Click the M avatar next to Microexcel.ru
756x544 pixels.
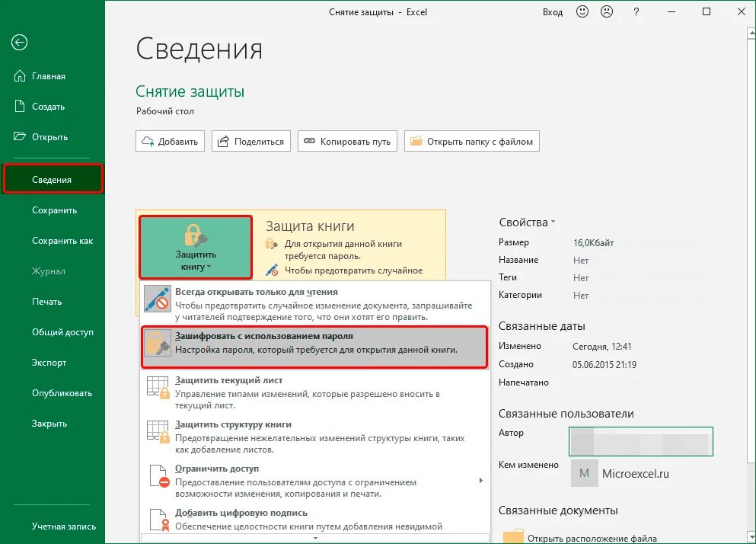click(x=585, y=473)
